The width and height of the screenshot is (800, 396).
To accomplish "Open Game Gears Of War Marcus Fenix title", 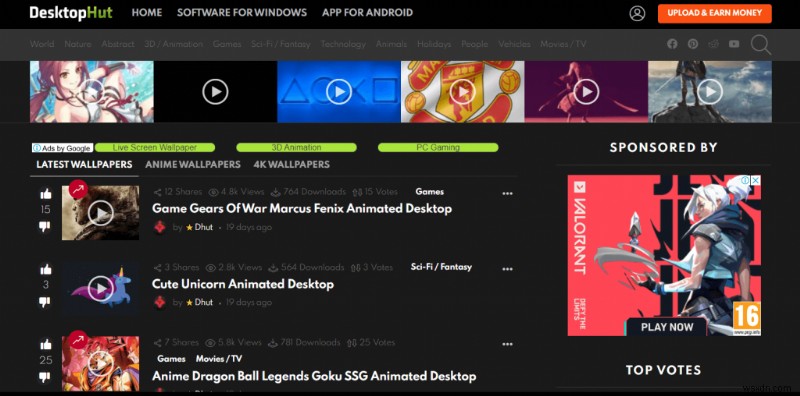I will 302,208.
